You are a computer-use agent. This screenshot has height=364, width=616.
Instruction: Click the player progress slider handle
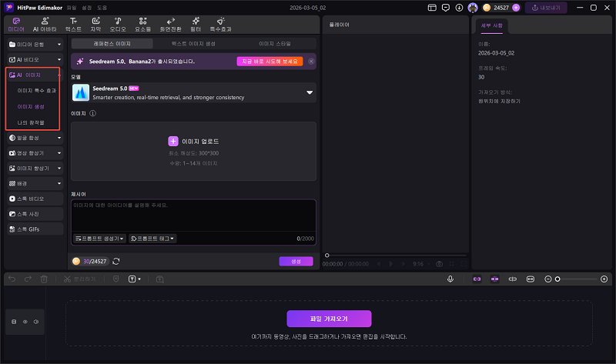click(x=326, y=255)
